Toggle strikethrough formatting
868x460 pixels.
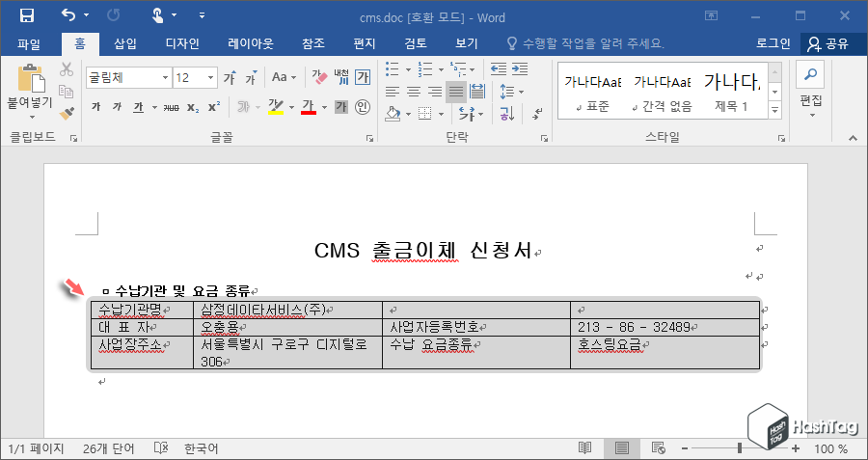tap(172, 107)
